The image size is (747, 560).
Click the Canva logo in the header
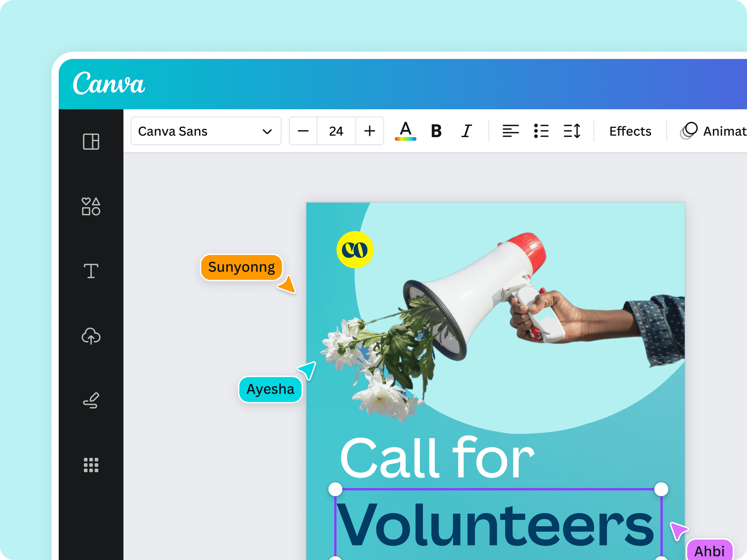click(x=109, y=83)
